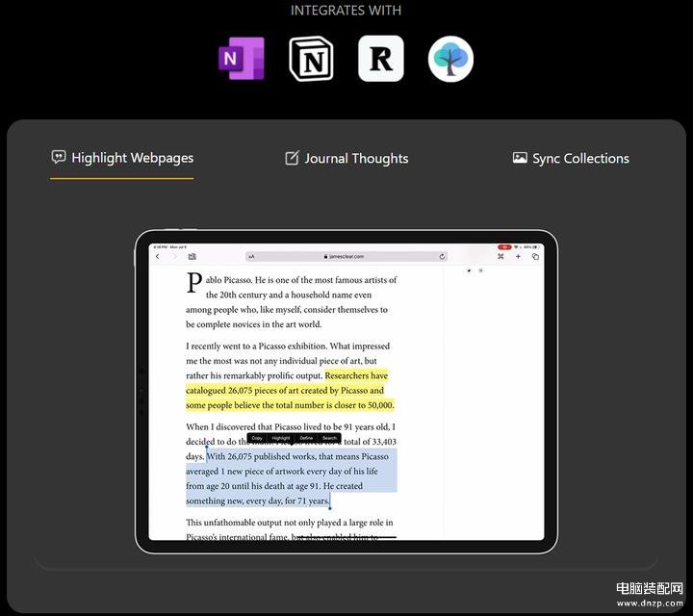Click the Notion integration icon
The width and height of the screenshot is (693, 616).
click(x=311, y=59)
